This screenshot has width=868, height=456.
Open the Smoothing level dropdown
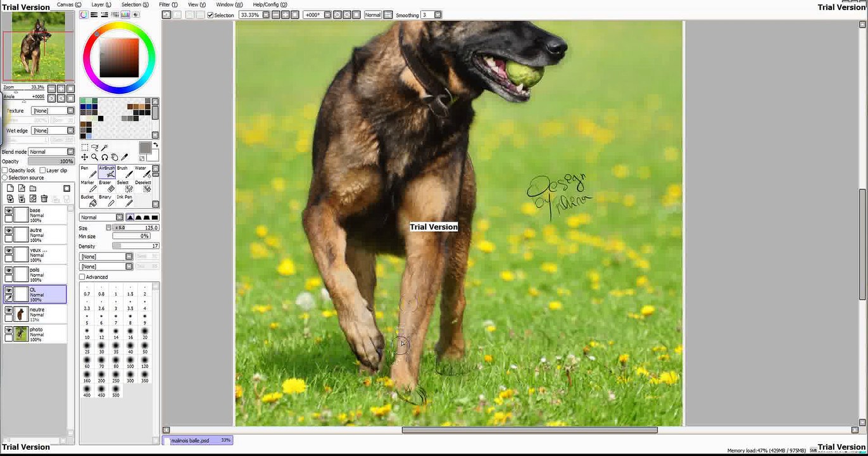coord(438,15)
